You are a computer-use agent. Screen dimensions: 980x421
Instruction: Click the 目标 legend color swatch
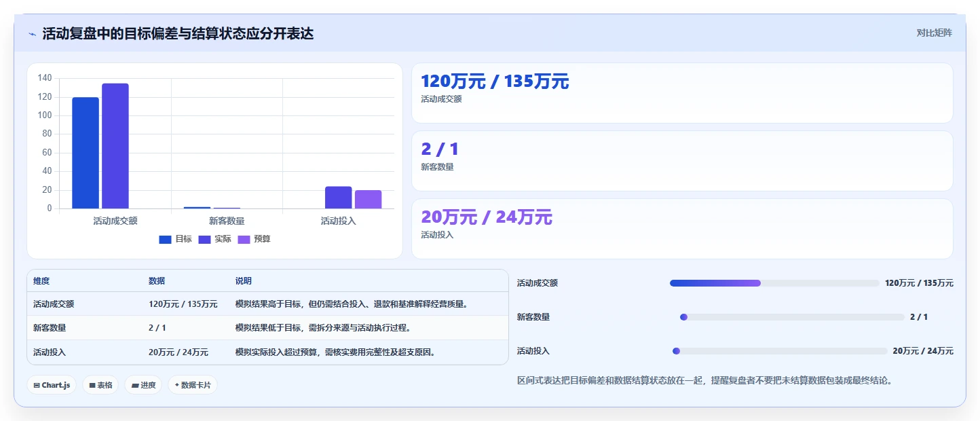point(165,239)
